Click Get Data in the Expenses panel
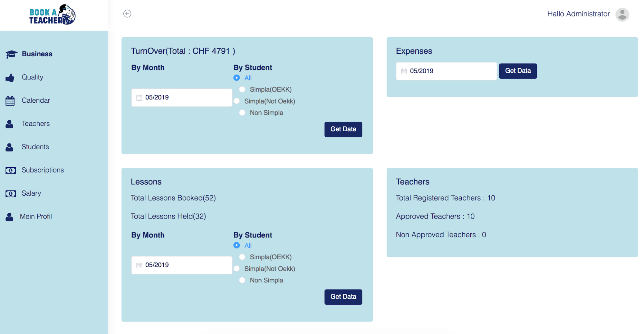This screenshot has height=334, width=644. [517, 71]
